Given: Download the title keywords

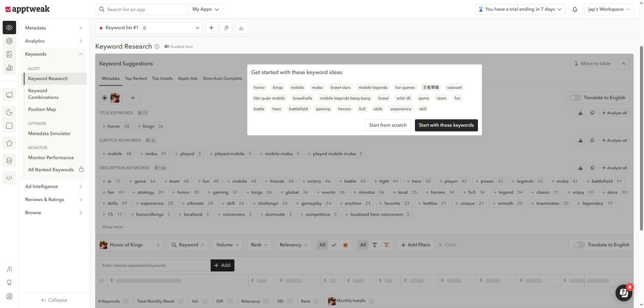Looking at the screenshot, I should [581, 113].
